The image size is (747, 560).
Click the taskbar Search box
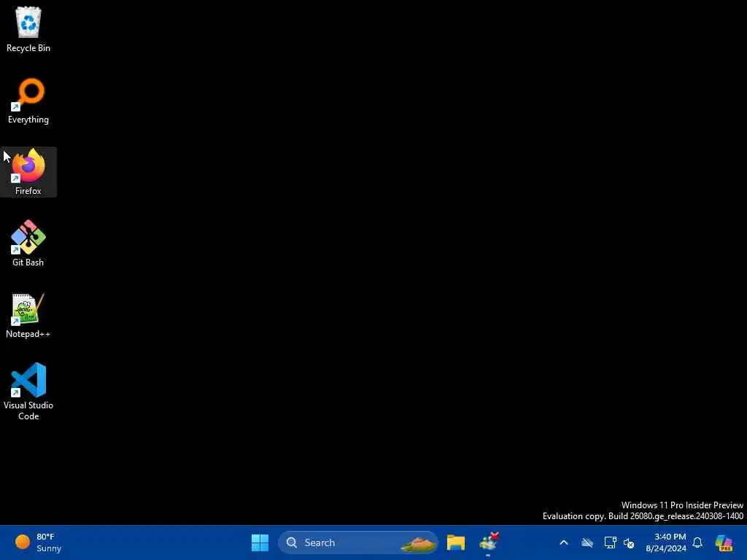pyautogui.click(x=357, y=542)
